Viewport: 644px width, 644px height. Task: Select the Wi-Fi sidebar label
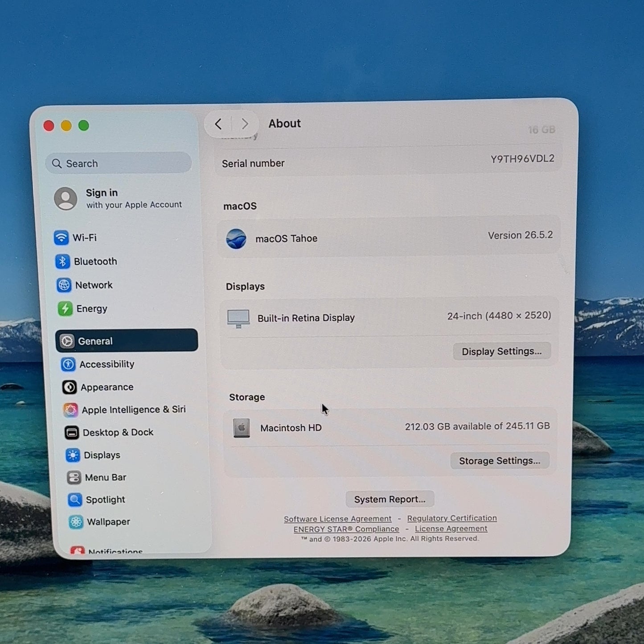[85, 238]
